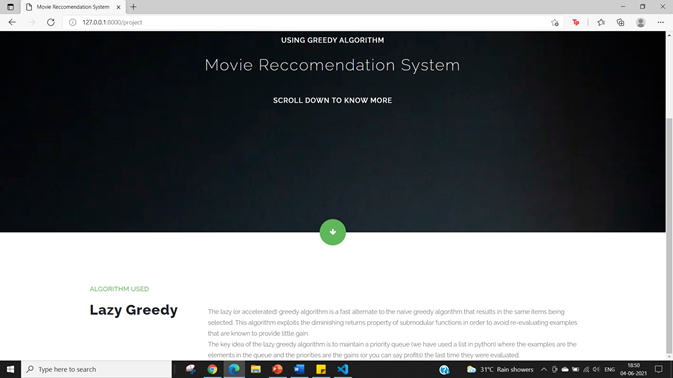
Task: Reload the page with refresh icon
Action: (x=51, y=22)
